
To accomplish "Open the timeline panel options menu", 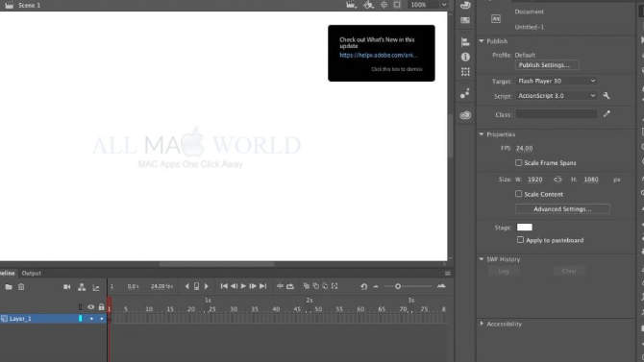I will click(x=448, y=273).
